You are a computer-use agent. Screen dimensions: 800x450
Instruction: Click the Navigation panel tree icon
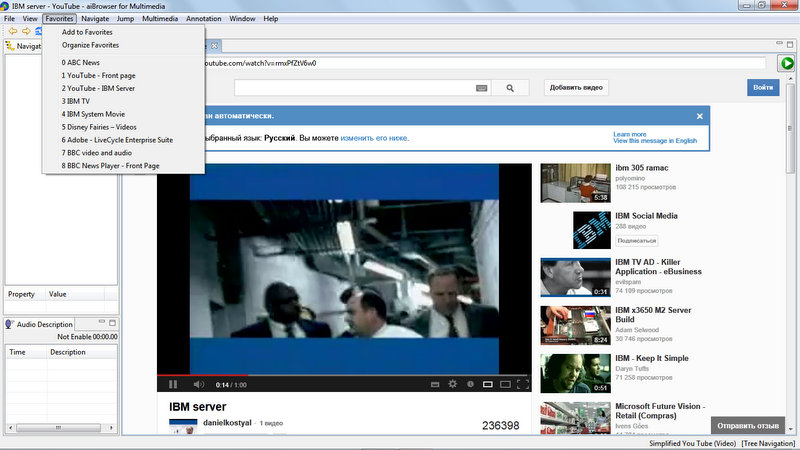click(x=10, y=46)
